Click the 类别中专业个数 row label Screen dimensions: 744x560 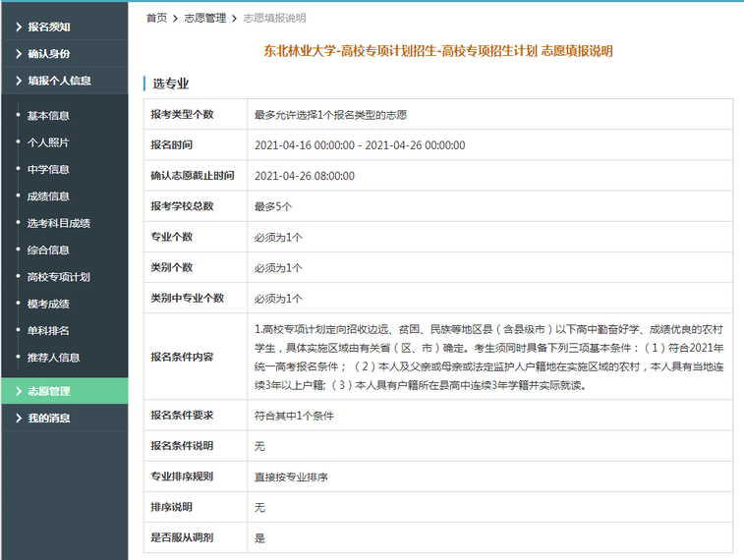click(x=188, y=299)
